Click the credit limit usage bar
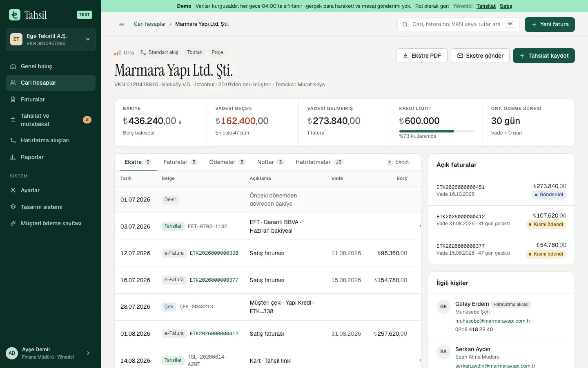The height and width of the screenshot is (368, 588). pos(437,131)
